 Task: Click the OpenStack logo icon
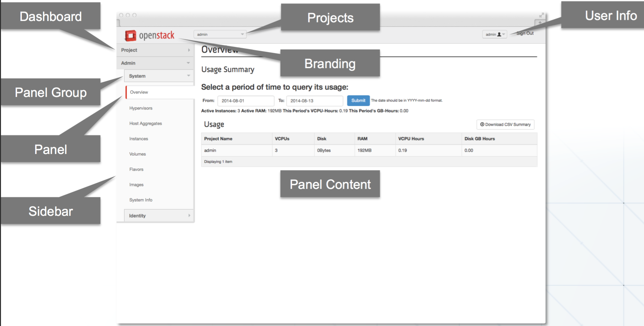point(130,36)
